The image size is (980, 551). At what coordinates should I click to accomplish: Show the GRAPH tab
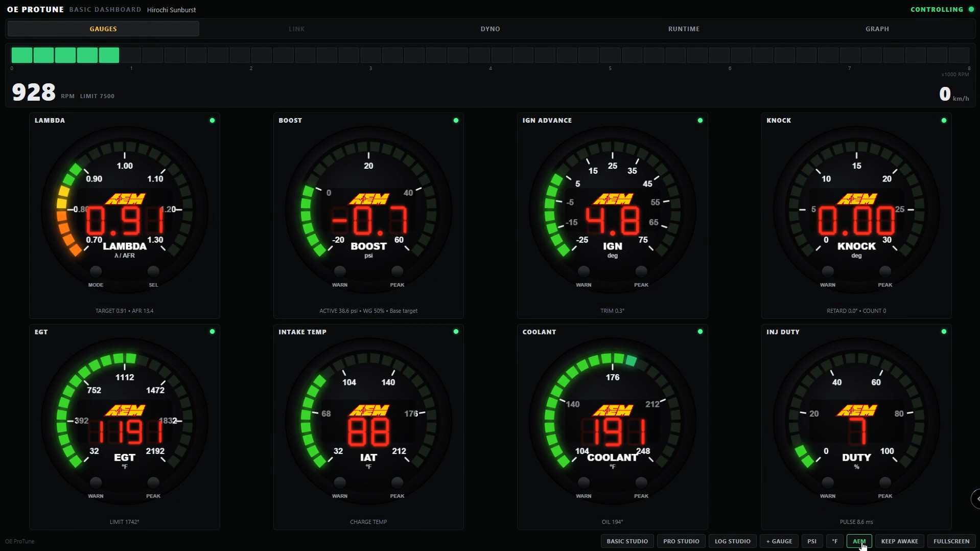click(877, 29)
